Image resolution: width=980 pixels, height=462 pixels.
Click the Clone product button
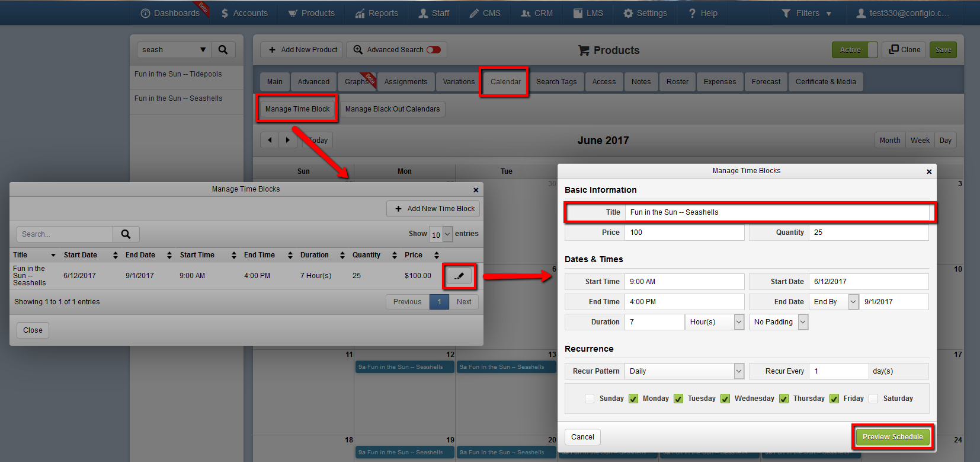coord(904,50)
